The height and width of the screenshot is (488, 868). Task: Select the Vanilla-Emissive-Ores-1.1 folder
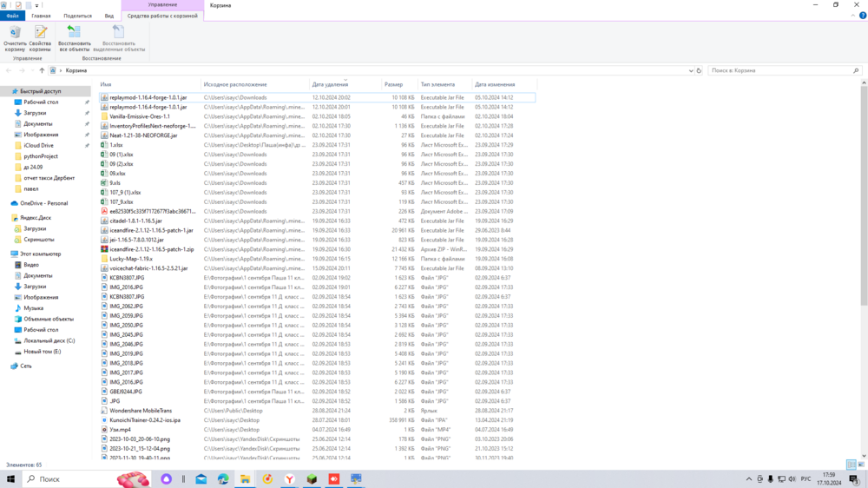[140, 116]
